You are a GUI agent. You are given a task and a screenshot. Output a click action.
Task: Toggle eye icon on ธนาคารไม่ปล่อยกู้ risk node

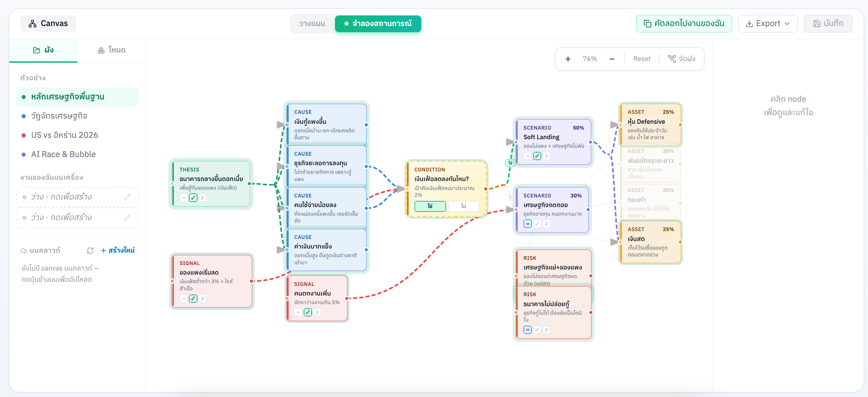point(528,330)
